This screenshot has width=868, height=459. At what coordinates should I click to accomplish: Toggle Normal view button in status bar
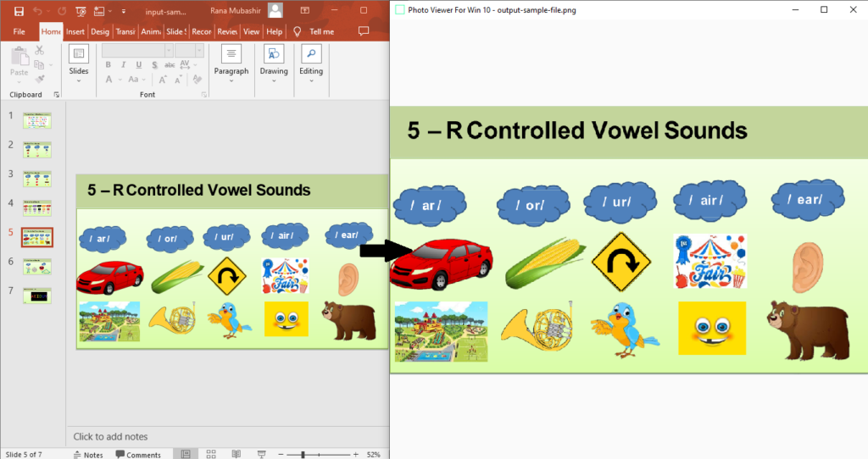tap(185, 454)
